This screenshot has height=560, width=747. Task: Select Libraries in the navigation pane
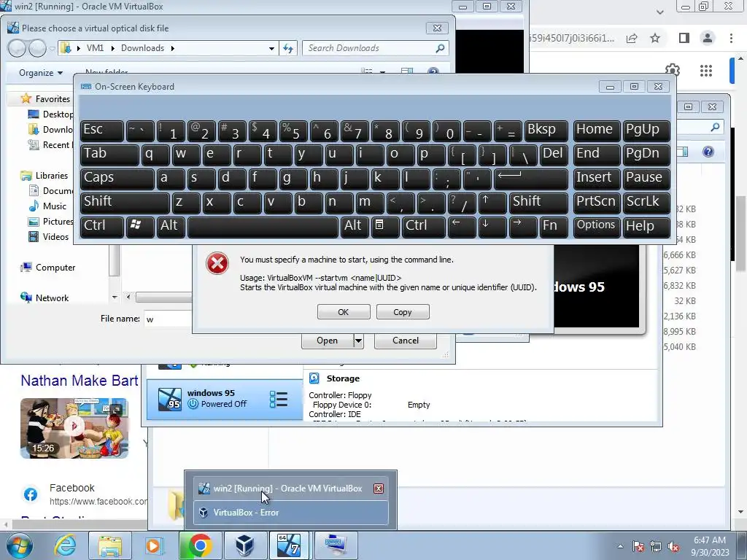(x=44, y=176)
